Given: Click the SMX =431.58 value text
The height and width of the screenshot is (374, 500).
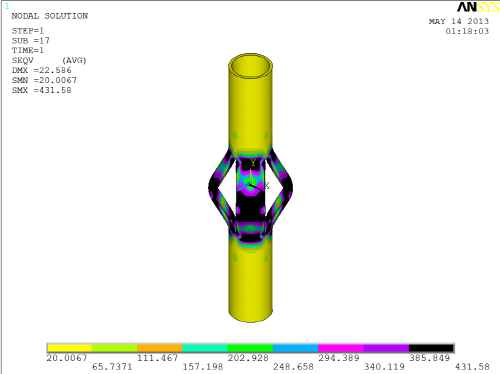Looking at the screenshot, I should pyautogui.click(x=42, y=90).
